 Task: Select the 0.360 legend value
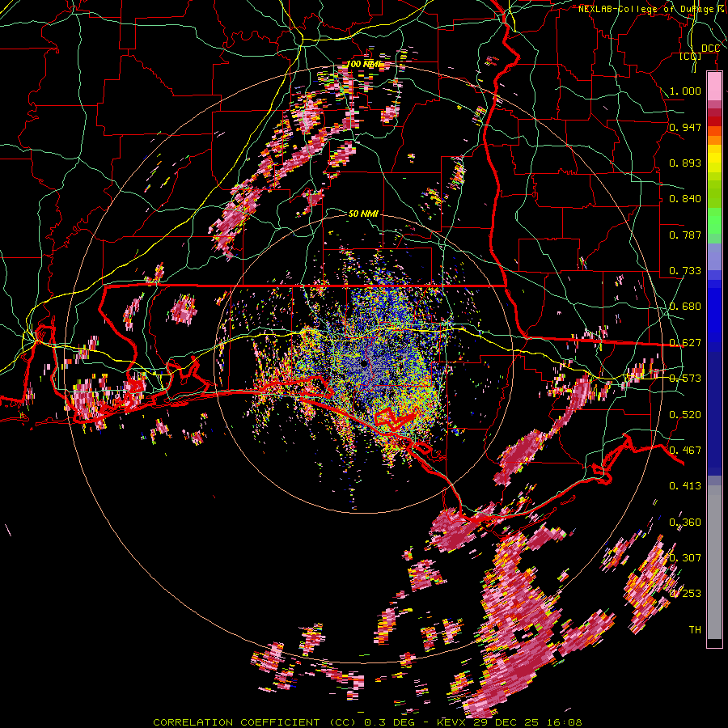coord(685,523)
